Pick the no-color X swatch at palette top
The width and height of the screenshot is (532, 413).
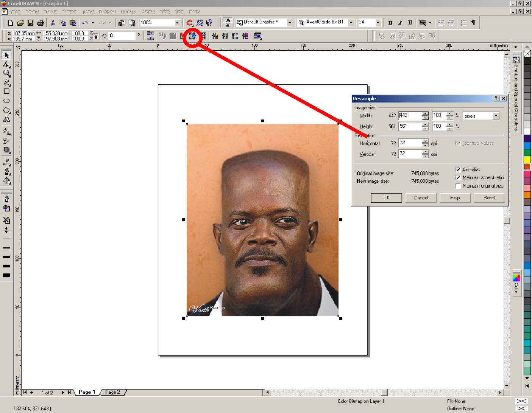click(x=527, y=54)
